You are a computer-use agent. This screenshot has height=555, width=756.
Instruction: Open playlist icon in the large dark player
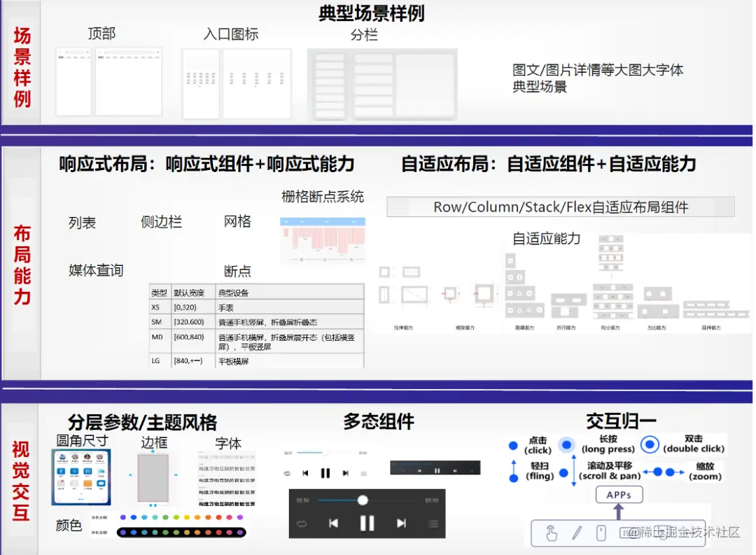coord(433,524)
